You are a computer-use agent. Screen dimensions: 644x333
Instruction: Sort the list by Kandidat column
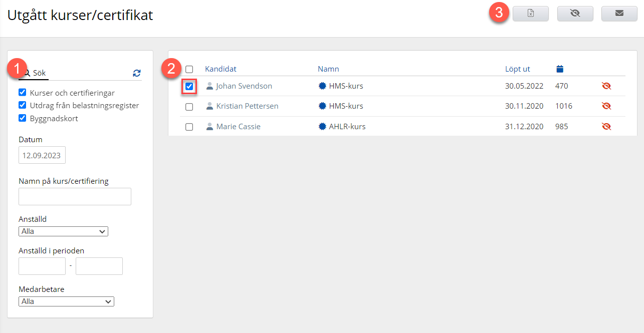click(x=221, y=69)
